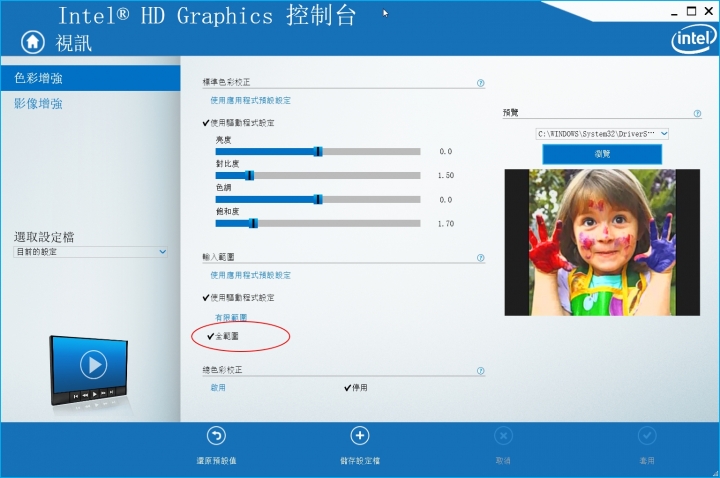This screenshot has height=478, width=720.
Task: Click the 儲存設定檔 label
Action: [360, 461]
